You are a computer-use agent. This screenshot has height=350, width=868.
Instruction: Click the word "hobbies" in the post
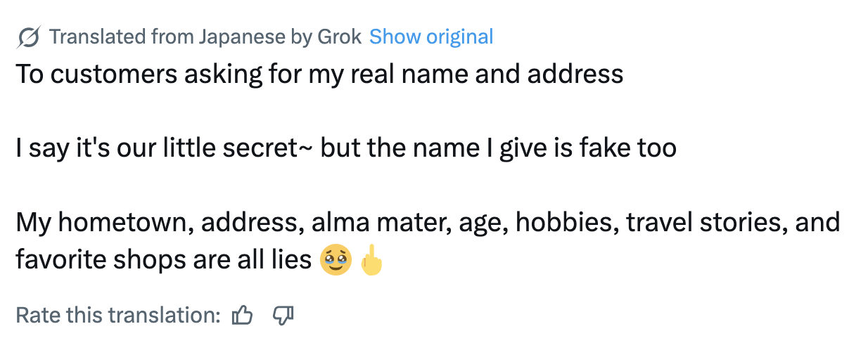pyautogui.click(x=566, y=223)
